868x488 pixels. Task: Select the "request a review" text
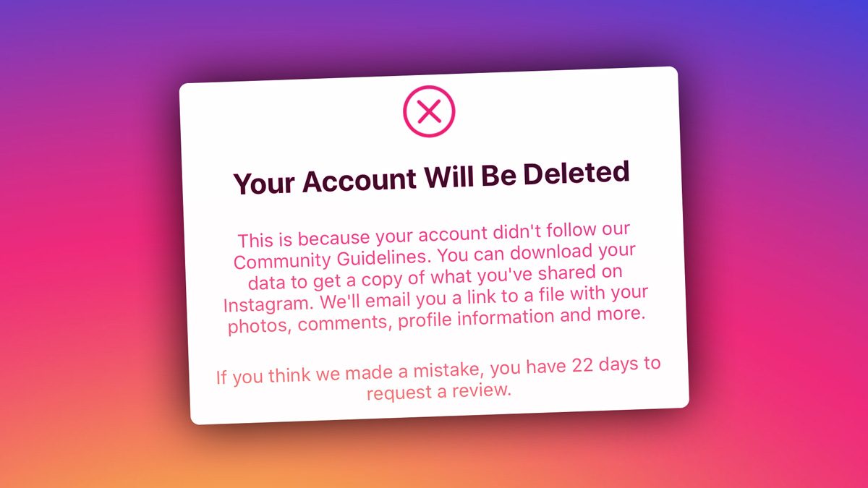[x=439, y=391]
